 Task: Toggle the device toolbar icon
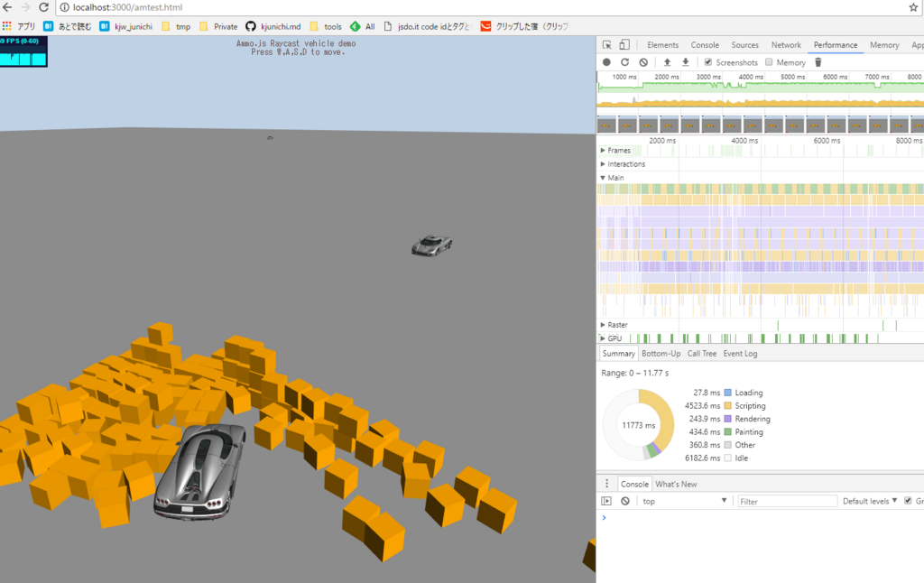point(624,45)
